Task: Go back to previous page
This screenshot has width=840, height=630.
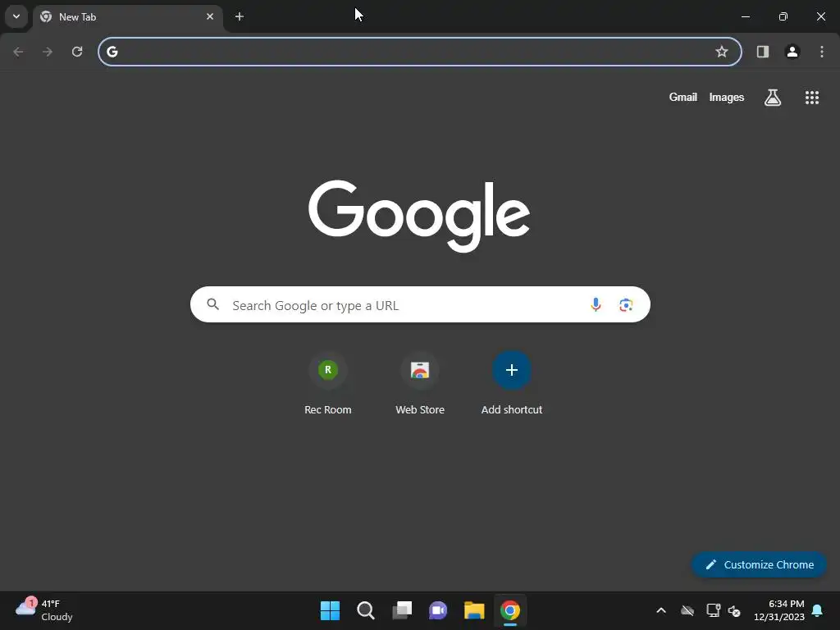Action: click(18, 52)
